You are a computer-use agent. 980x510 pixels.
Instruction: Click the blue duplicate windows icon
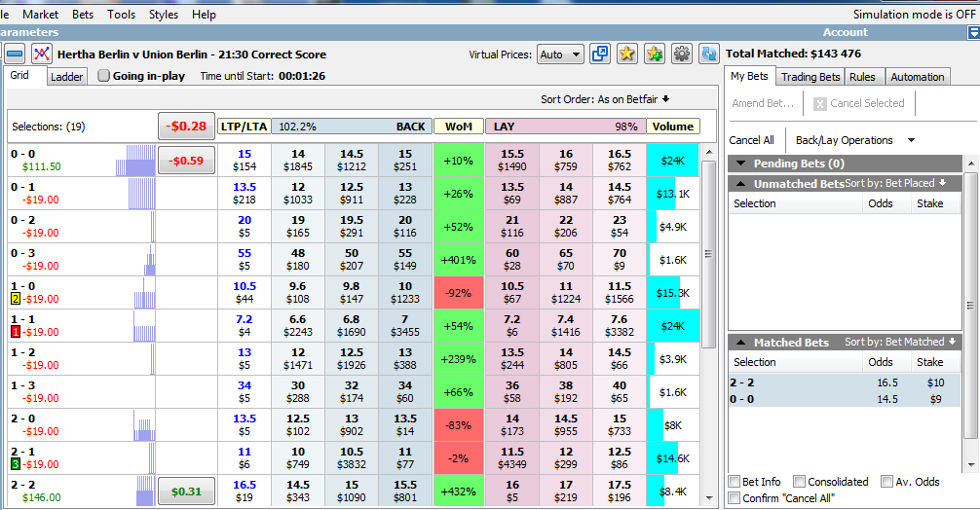(599, 55)
